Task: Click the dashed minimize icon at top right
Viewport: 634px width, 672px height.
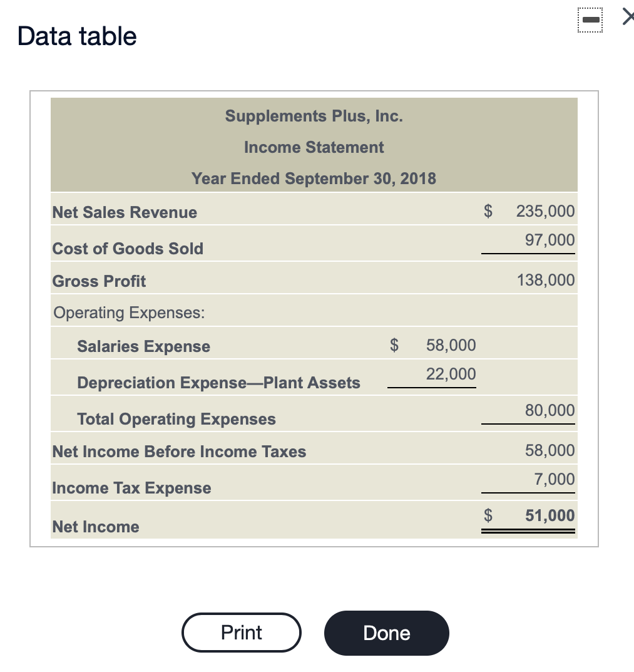Action: (x=590, y=19)
